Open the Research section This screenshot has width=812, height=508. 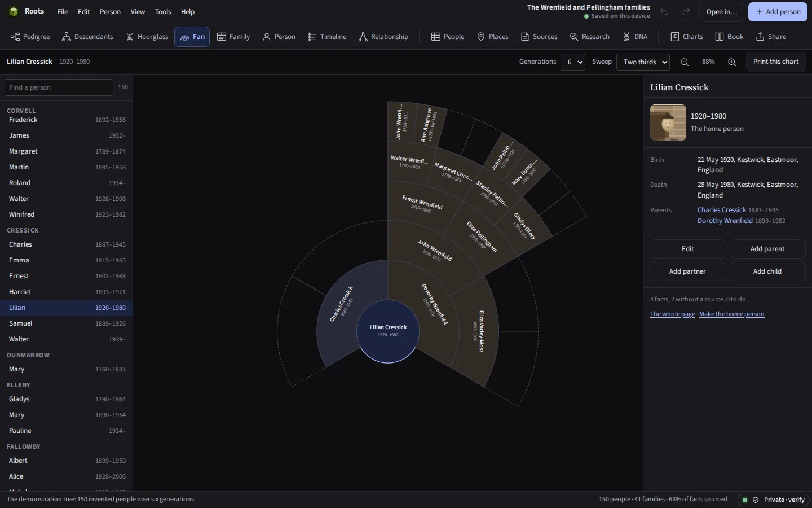590,37
